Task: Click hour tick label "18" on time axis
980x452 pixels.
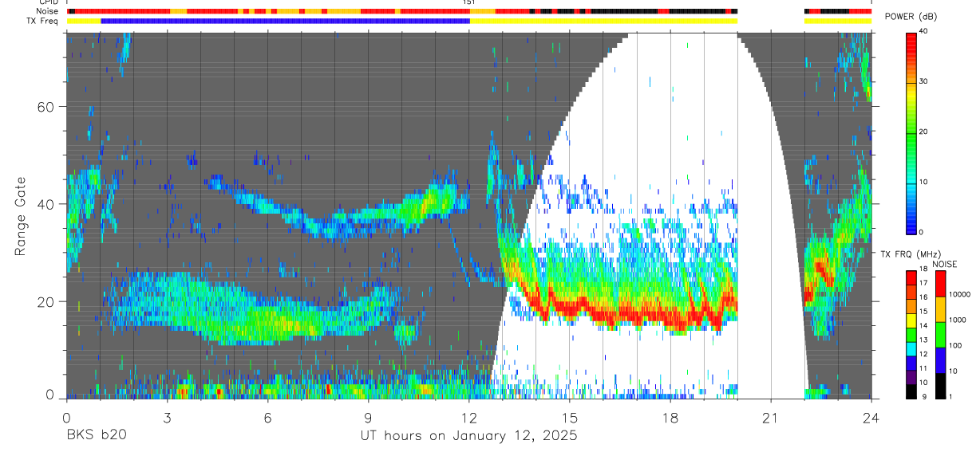Action: click(x=670, y=418)
